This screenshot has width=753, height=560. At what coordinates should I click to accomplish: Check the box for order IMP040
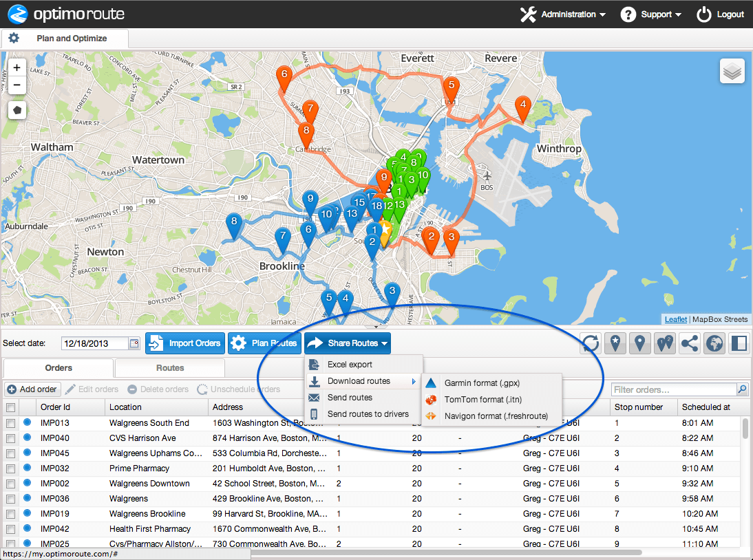pos(10,438)
